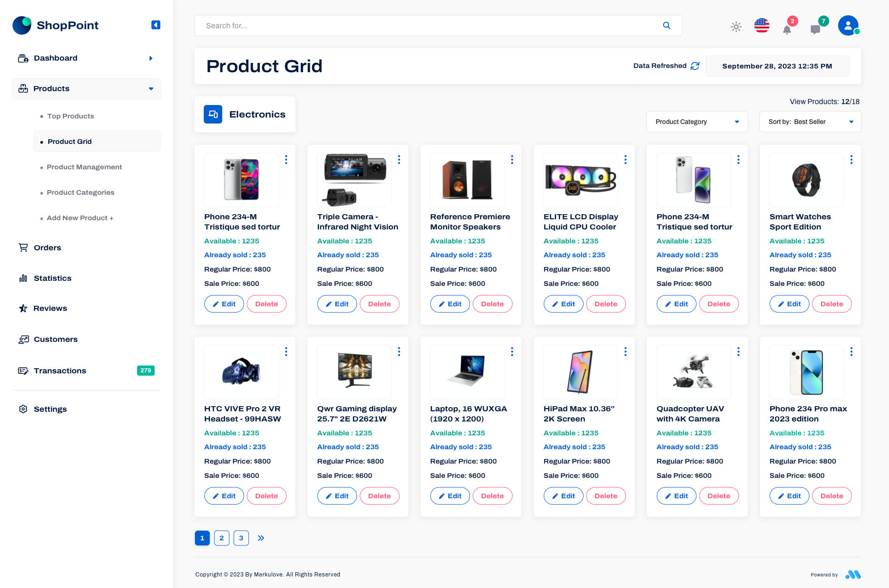
Task: Open three-dot menu on HTC VIVE card
Action: click(x=286, y=352)
